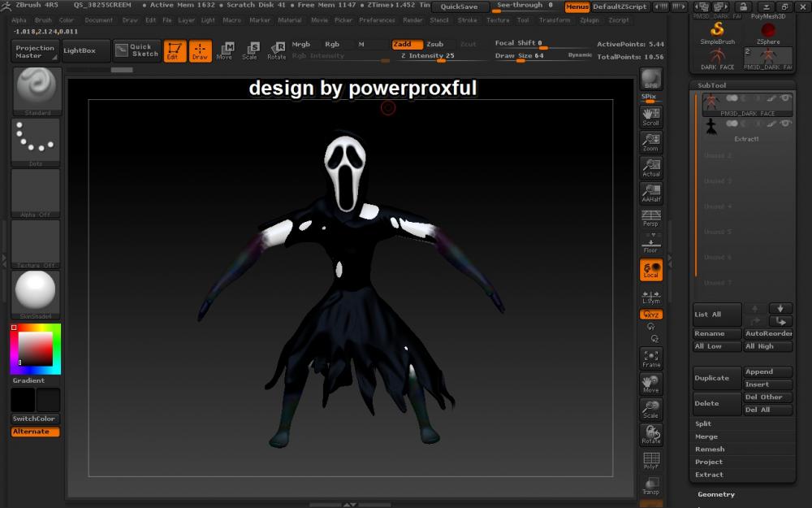Click Scale magnifier icon above PolyF
Screen dimensions: 812x508
click(x=651, y=409)
